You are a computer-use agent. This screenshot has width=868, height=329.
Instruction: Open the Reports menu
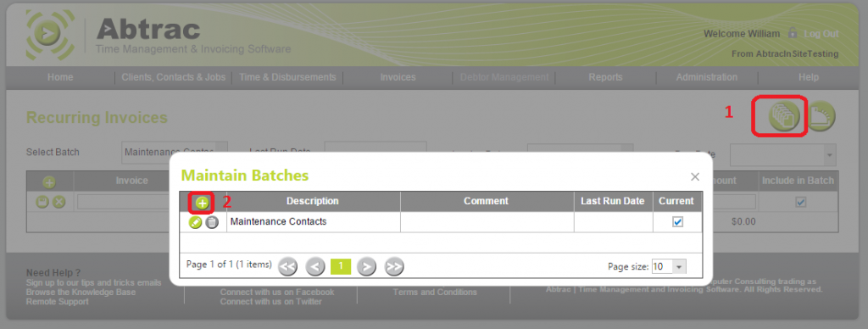[x=605, y=77]
